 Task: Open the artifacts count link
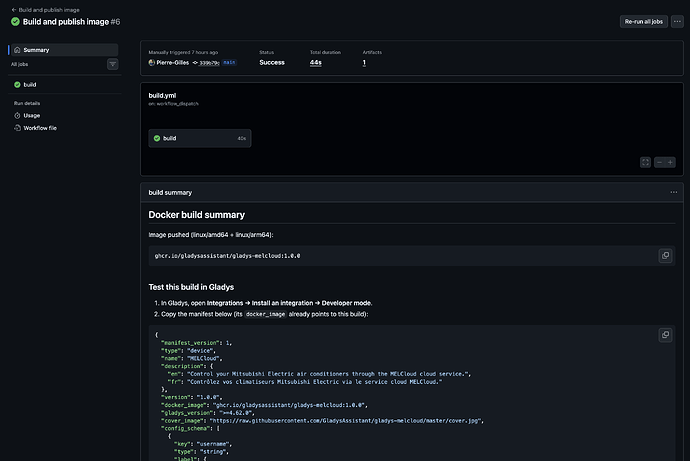click(x=364, y=62)
